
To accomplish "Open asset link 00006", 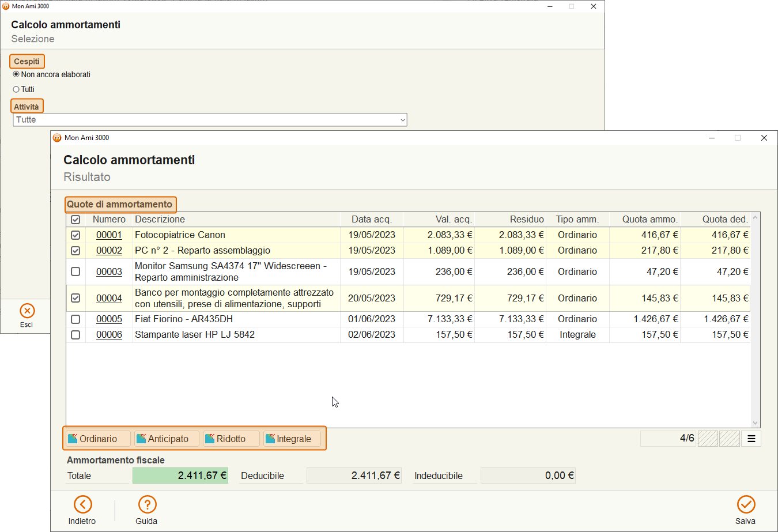I will coord(109,335).
